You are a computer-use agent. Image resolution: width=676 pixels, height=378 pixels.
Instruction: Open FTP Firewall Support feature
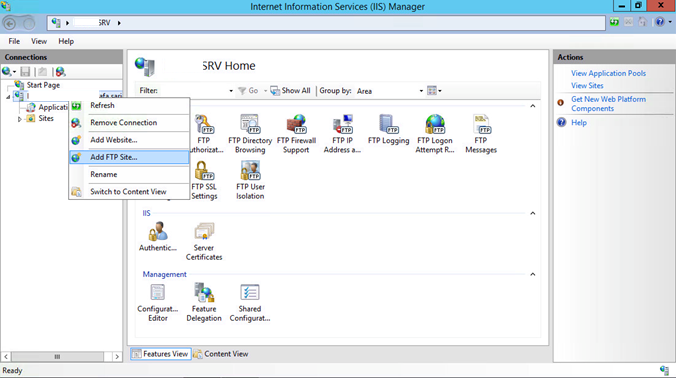coord(296,134)
